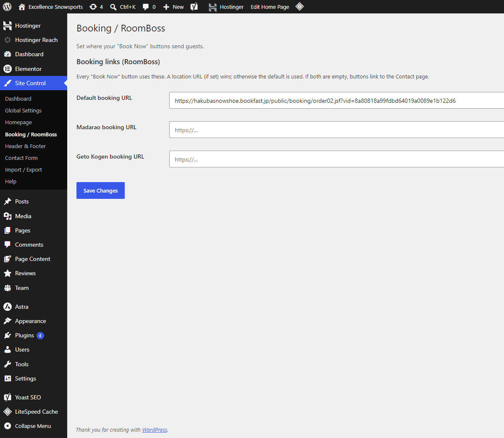
Task: Click the Appearance paintbrush icon
Action: [8, 321]
